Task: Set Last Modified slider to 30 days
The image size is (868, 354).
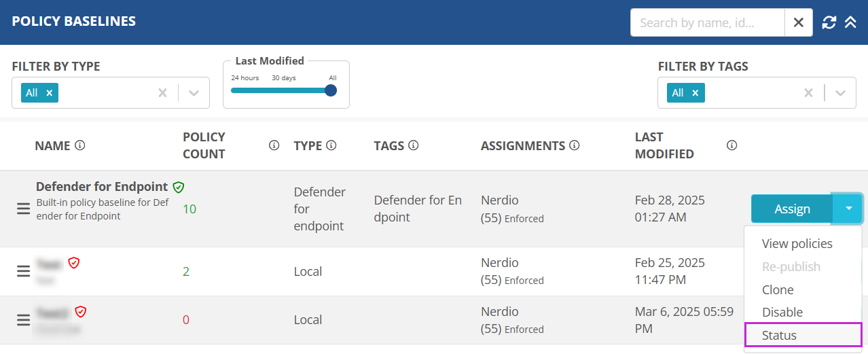Action: 284,78
